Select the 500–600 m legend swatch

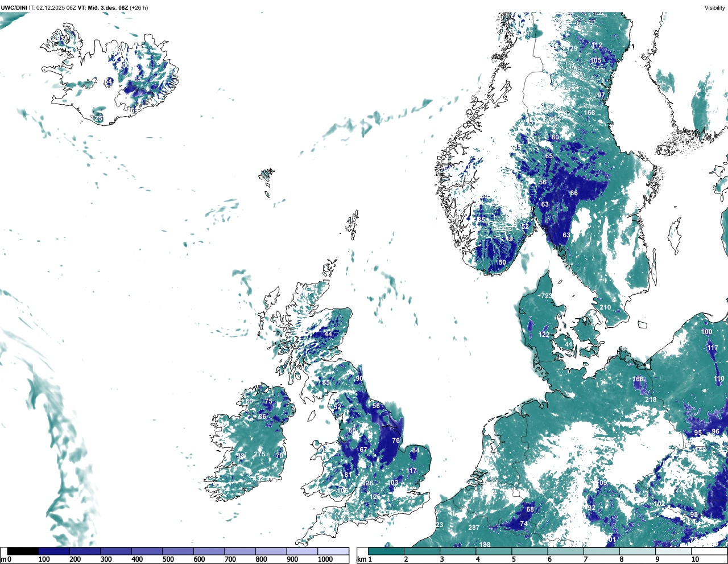178,551
